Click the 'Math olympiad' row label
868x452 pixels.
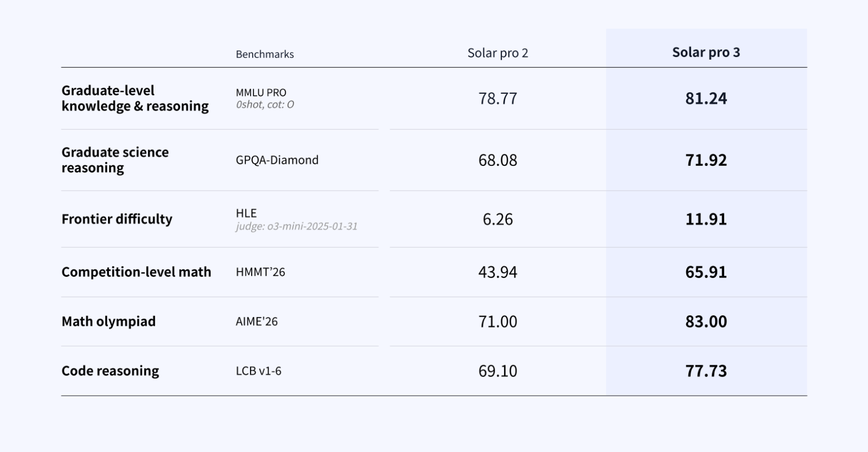click(108, 321)
